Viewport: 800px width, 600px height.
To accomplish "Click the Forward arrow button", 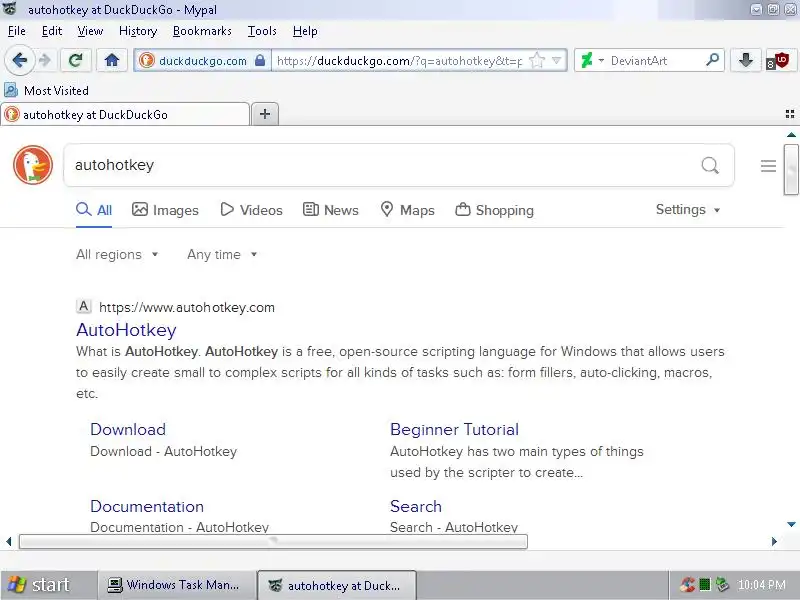I will [45, 61].
